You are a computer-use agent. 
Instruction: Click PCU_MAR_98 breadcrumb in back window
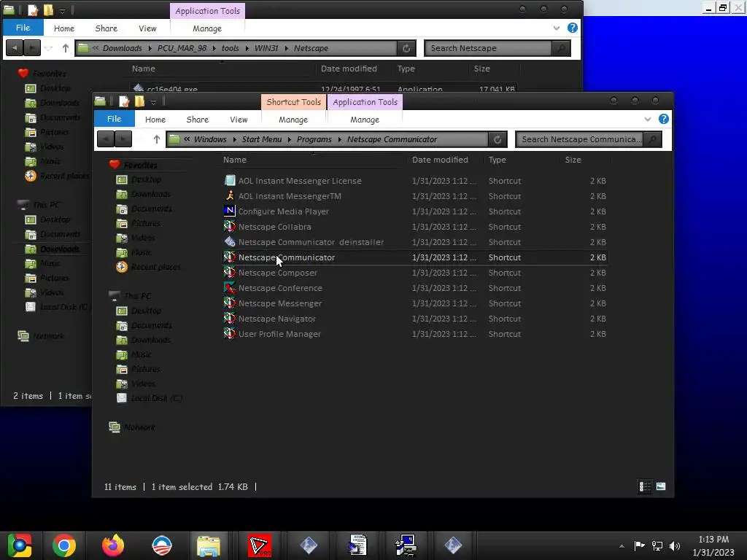click(182, 48)
